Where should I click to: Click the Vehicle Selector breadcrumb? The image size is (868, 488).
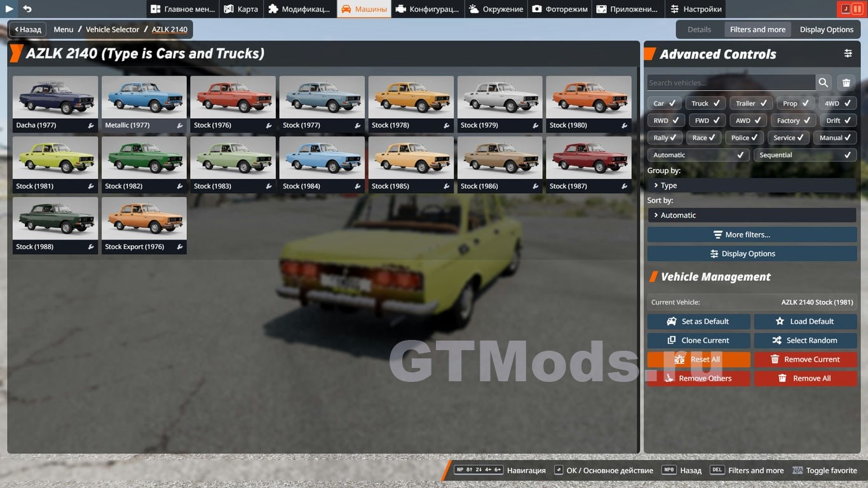[112, 29]
